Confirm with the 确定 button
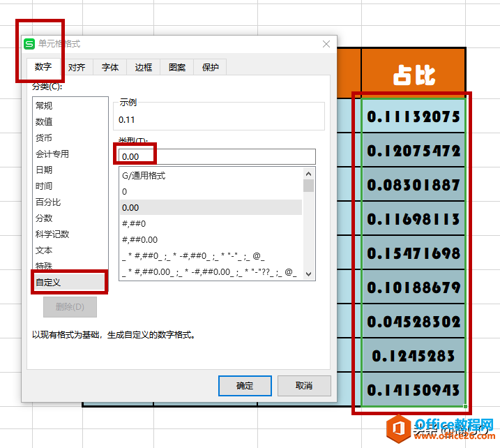The width and height of the screenshot is (500, 448). pos(245,386)
